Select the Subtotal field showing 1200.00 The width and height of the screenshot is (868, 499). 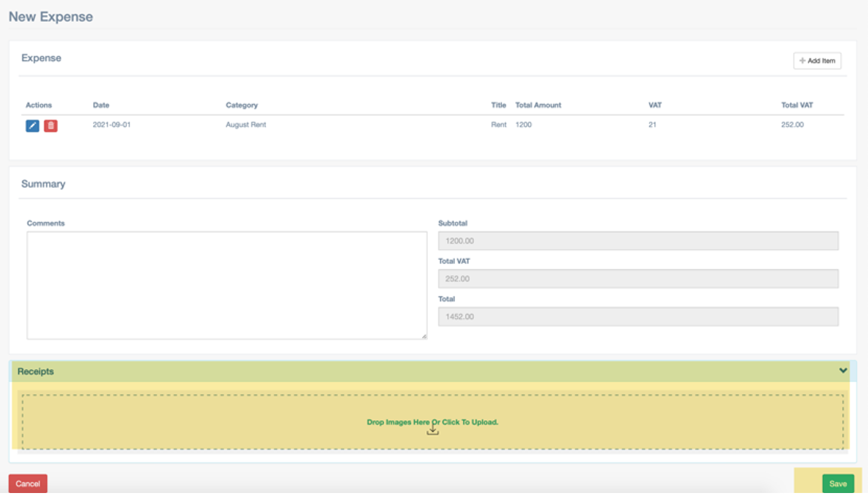click(638, 241)
